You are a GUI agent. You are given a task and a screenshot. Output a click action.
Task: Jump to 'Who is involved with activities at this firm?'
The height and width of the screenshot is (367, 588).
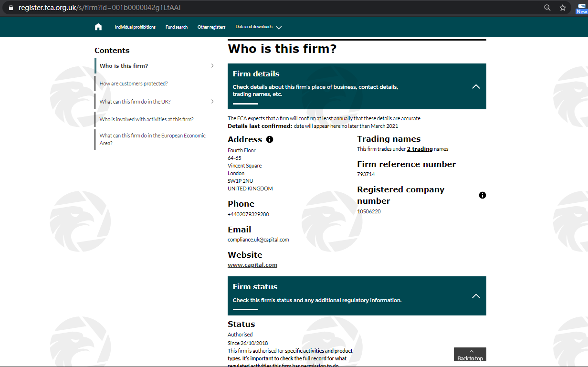[x=147, y=119]
